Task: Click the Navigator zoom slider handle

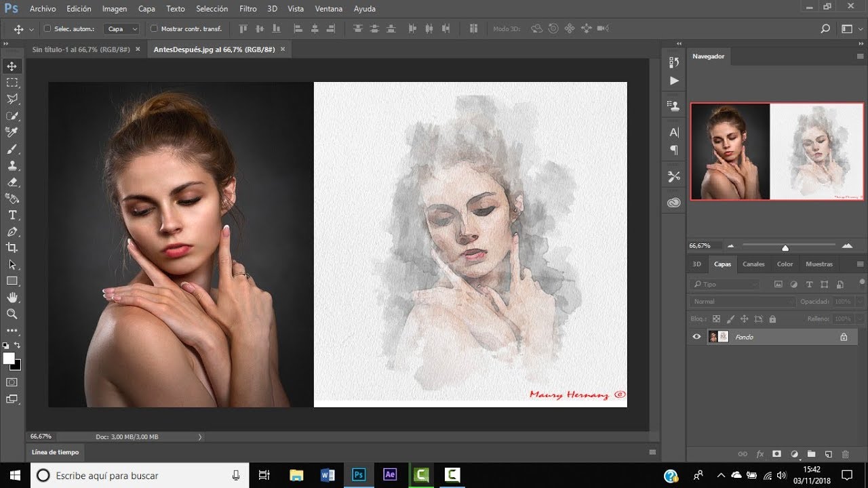Action: (785, 247)
